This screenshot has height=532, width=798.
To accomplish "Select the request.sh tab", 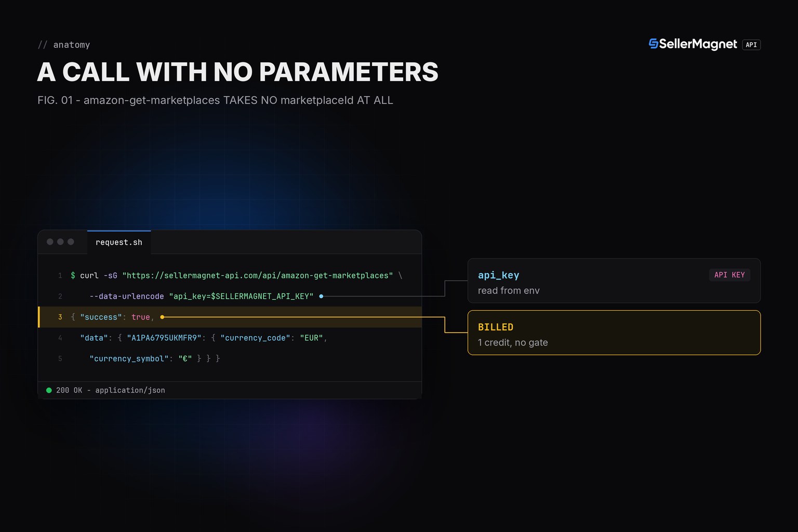I will click(119, 242).
